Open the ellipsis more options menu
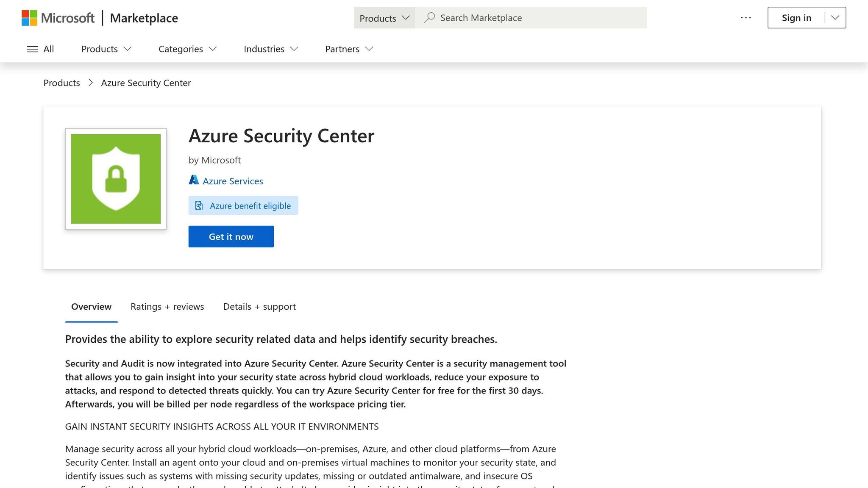This screenshot has height=488, width=868. coord(745,17)
